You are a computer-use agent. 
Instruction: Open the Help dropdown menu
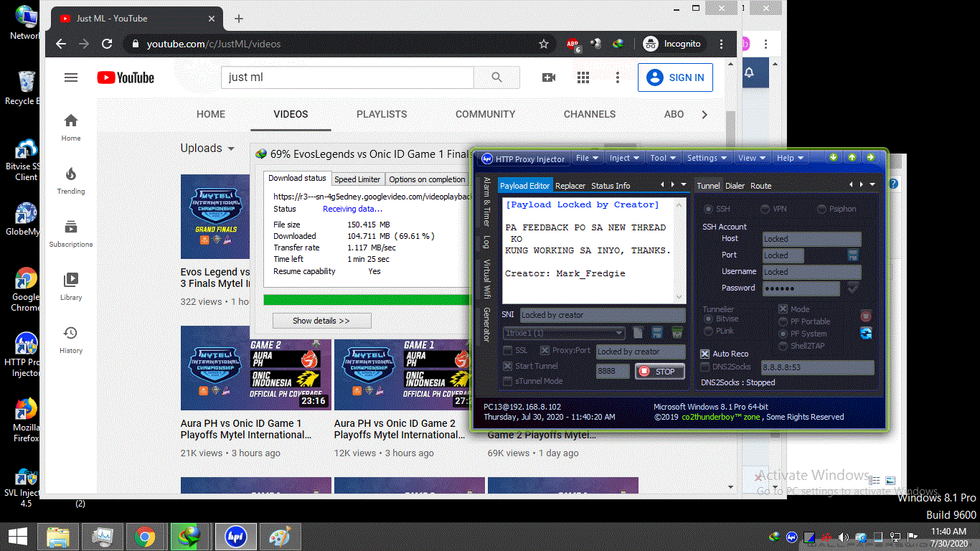[x=790, y=158]
